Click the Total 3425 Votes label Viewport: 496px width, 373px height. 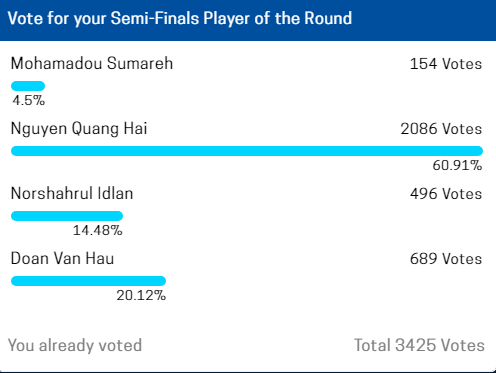[x=419, y=345]
